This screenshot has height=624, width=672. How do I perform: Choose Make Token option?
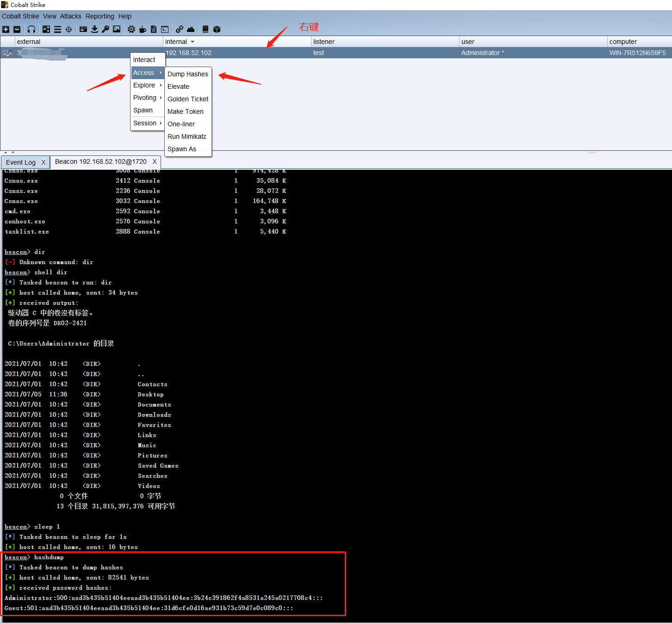188,111
